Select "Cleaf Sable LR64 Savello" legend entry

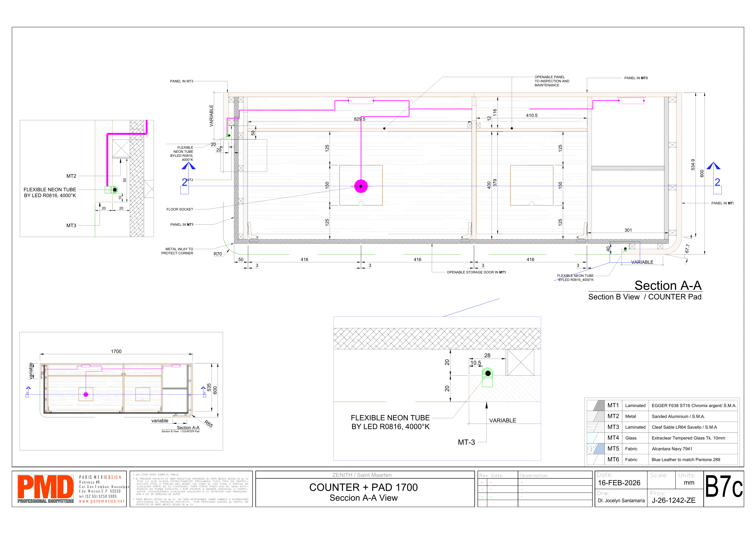coord(684,427)
